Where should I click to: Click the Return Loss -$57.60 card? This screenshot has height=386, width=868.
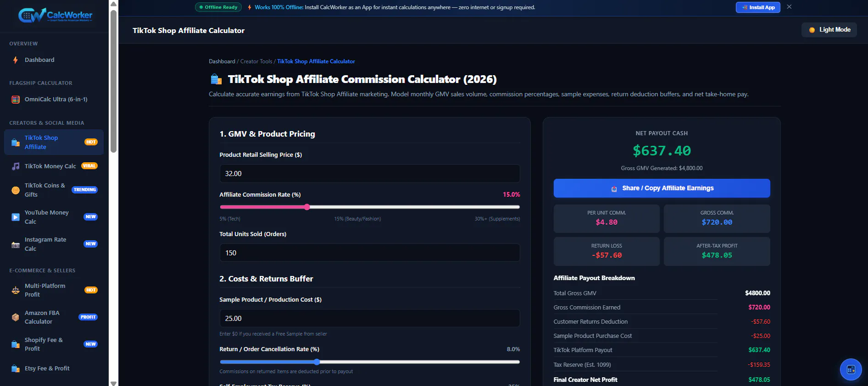606,251
